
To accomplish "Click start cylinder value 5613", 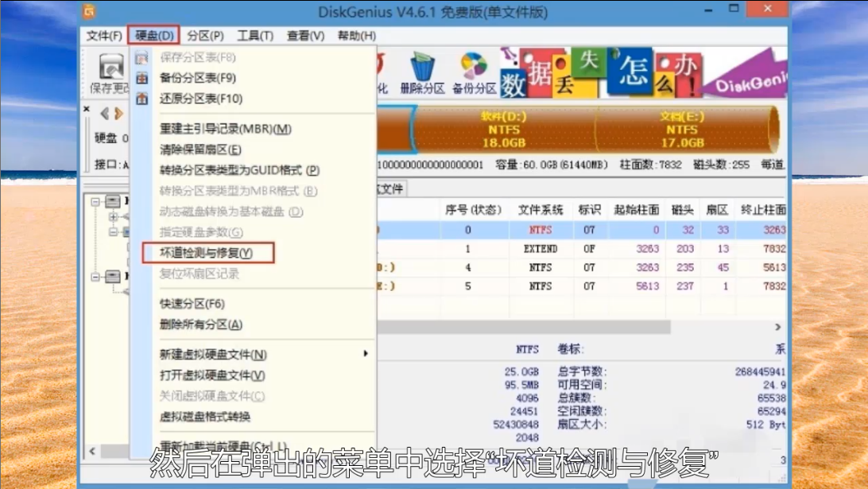I will (647, 286).
